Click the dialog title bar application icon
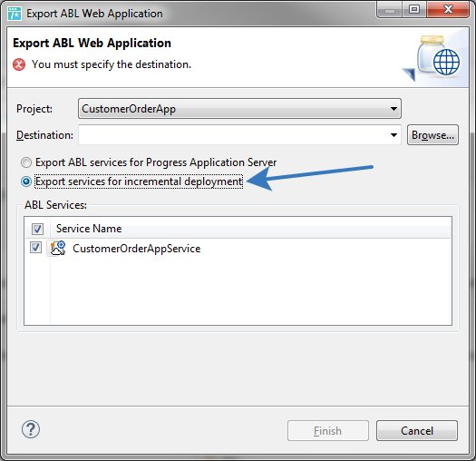Viewport: 476px width, 461px height. [x=15, y=14]
